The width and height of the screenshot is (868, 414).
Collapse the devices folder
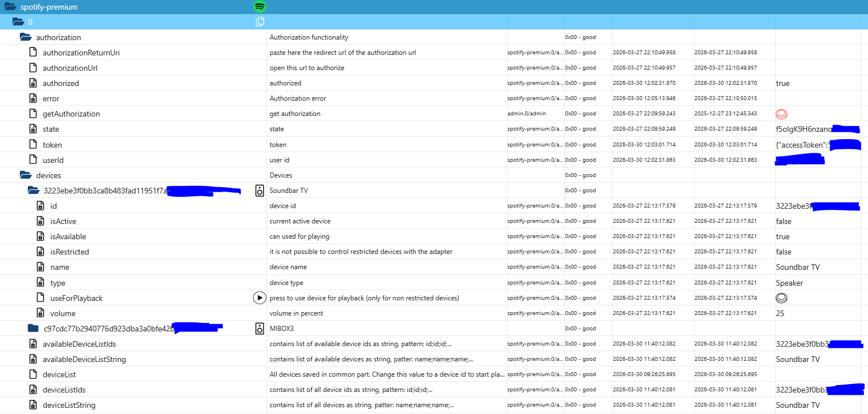[25, 175]
